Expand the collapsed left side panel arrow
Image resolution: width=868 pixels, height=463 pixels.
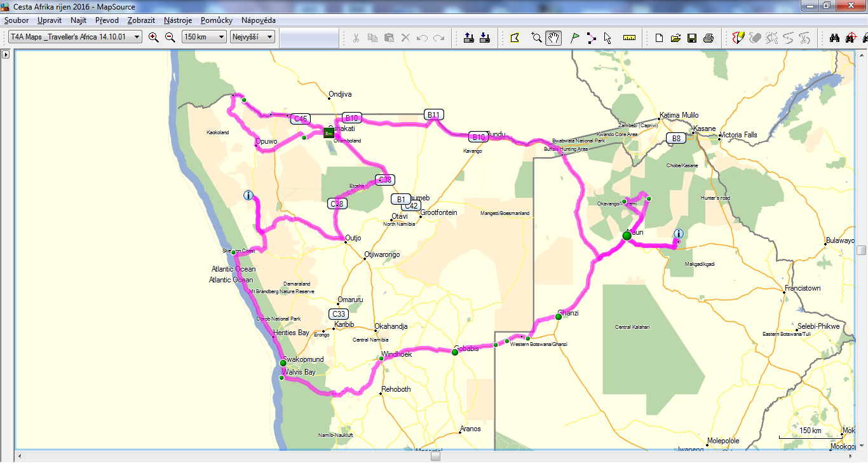(6, 55)
